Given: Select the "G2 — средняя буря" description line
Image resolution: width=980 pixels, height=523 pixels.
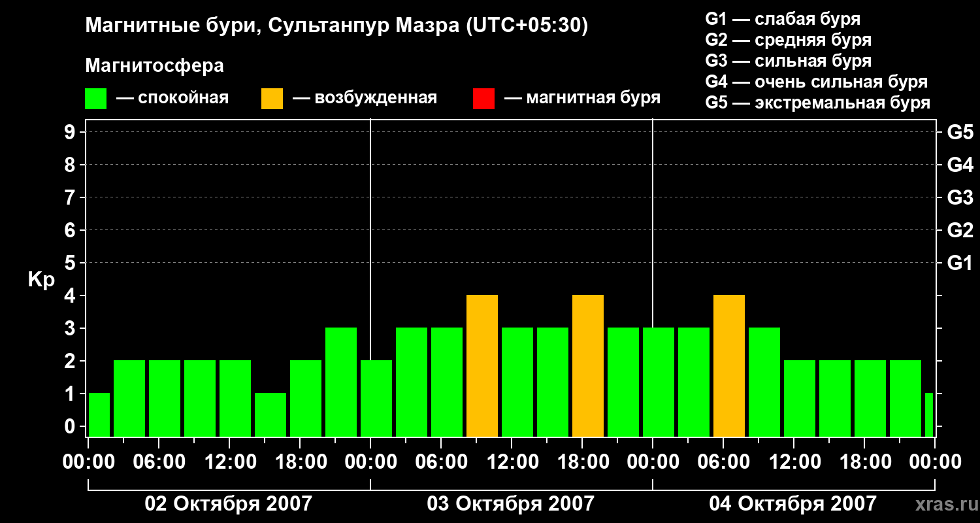Looking at the screenshot, I should click(x=789, y=40).
